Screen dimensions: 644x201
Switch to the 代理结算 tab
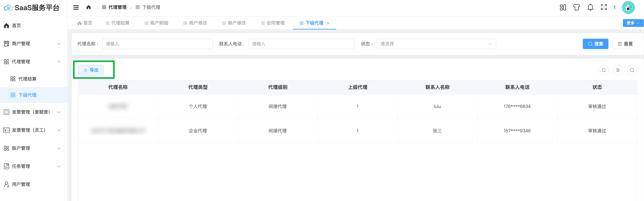pyautogui.click(x=117, y=23)
